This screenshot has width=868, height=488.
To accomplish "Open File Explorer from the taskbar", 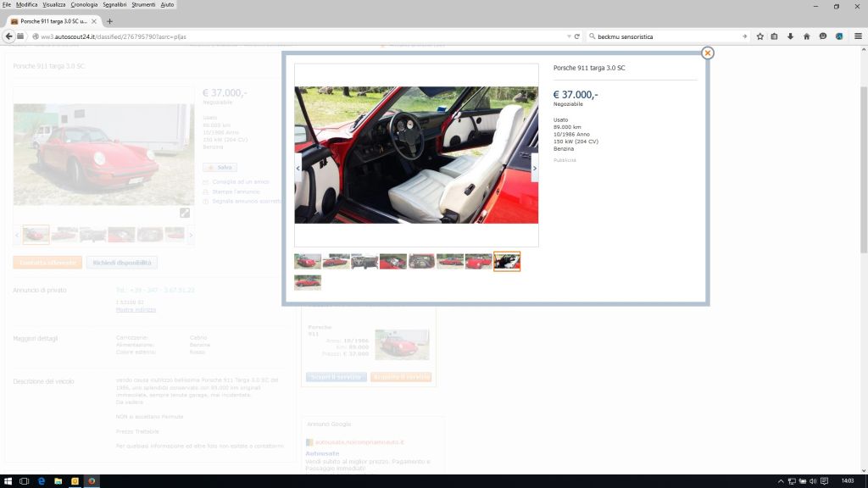I will pos(58,481).
